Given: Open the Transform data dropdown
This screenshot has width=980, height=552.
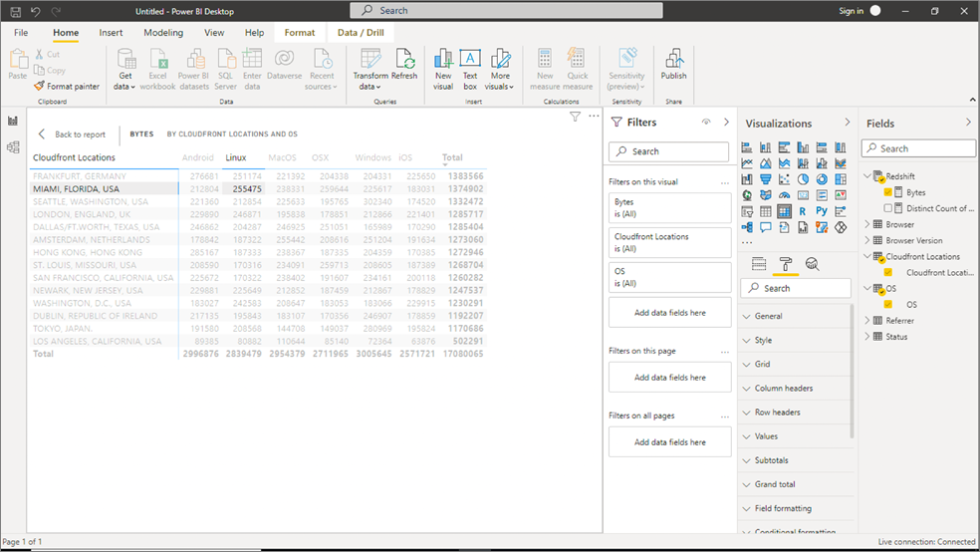Looking at the screenshot, I should point(370,82).
